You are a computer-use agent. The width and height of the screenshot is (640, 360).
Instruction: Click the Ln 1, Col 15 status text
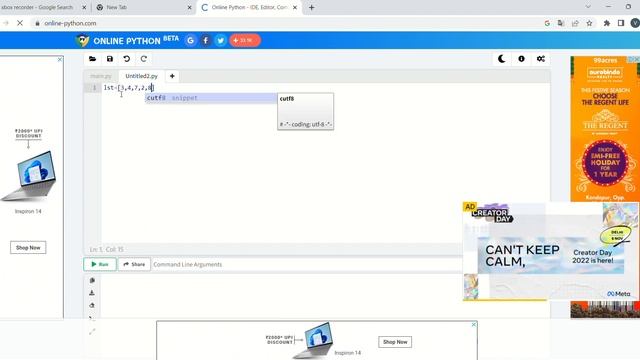pos(107,249)
